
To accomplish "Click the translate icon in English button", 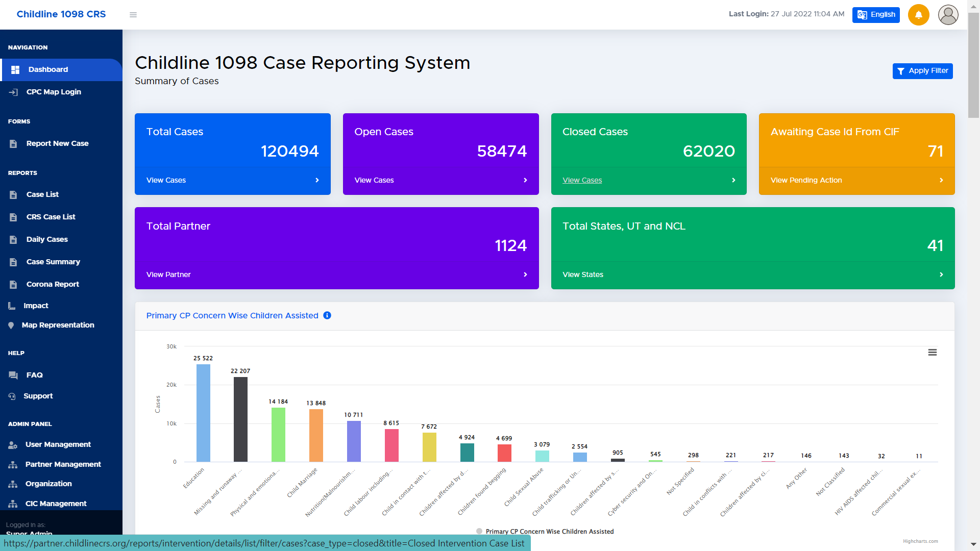I will 862,15.
